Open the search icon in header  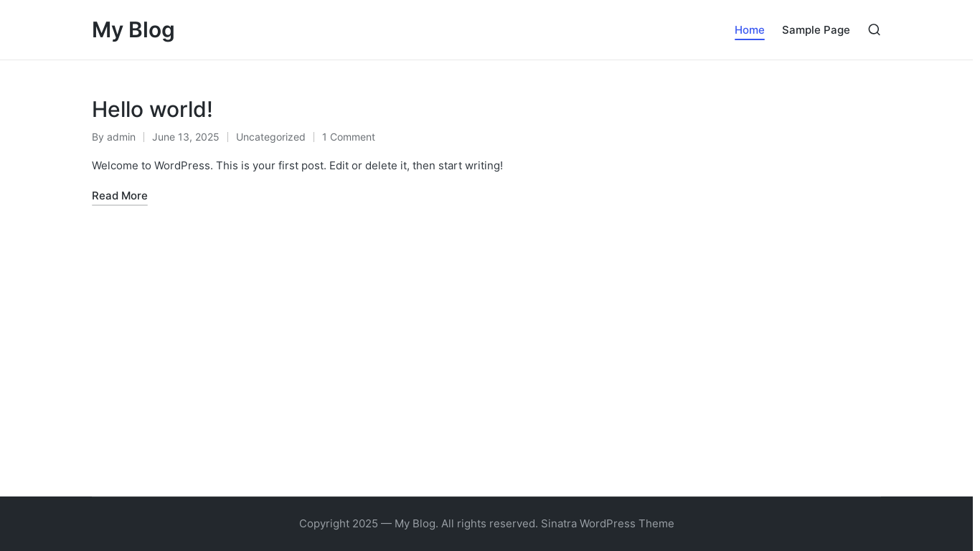point(874,29)
